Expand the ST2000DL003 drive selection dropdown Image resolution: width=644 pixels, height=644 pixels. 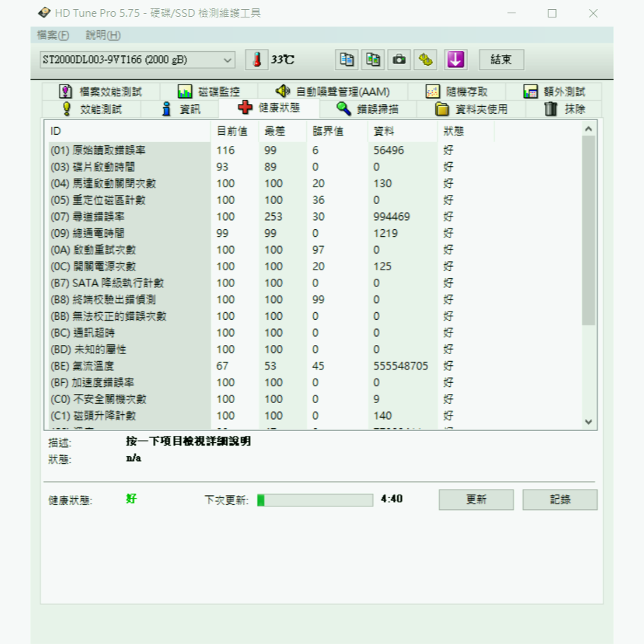pos(228,60)
